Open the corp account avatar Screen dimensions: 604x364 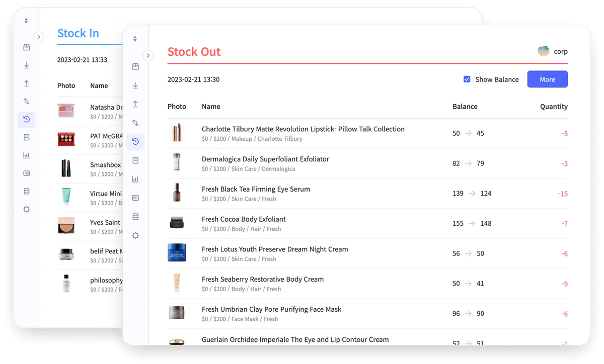tap(543, 51)
